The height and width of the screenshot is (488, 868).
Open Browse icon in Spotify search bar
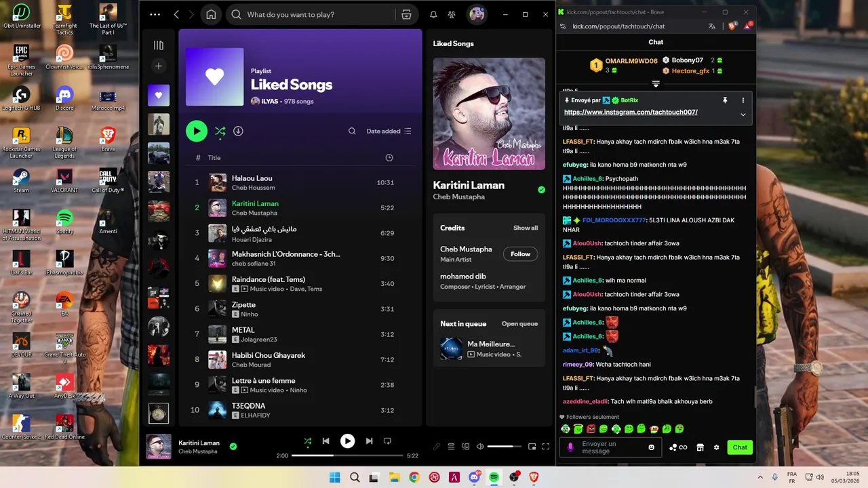pyautogui.click(x=406, y=14)
